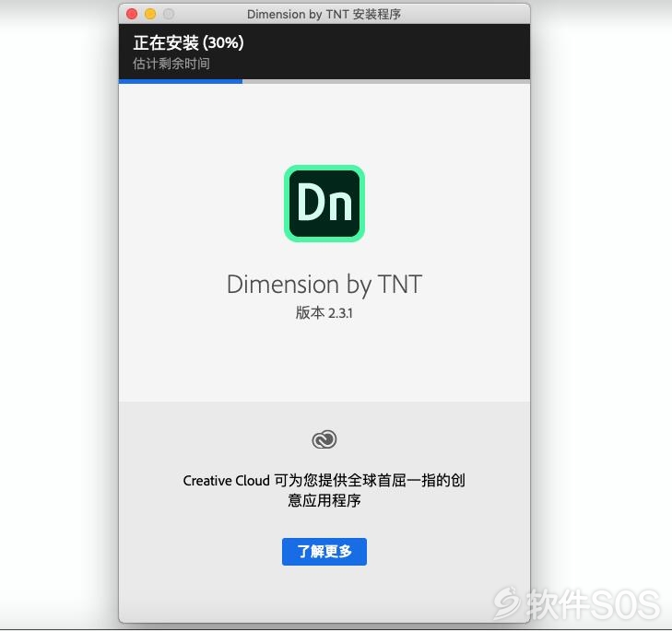Click the Dimension by TNT product name
The height and width of the screenshot is (631, 672).
(x=324, y=285)
